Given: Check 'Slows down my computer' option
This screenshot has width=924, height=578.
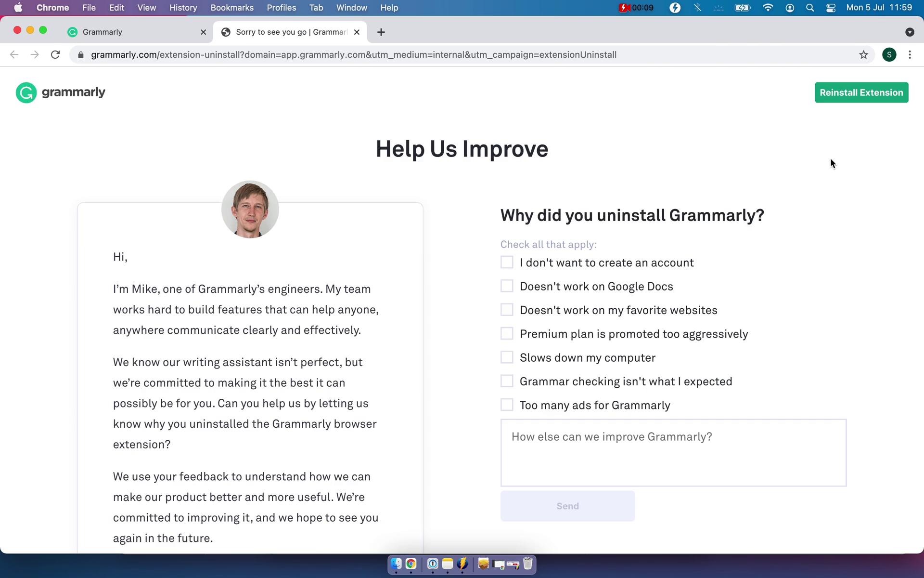Looking at the screenshot, I should click(507, 357).
